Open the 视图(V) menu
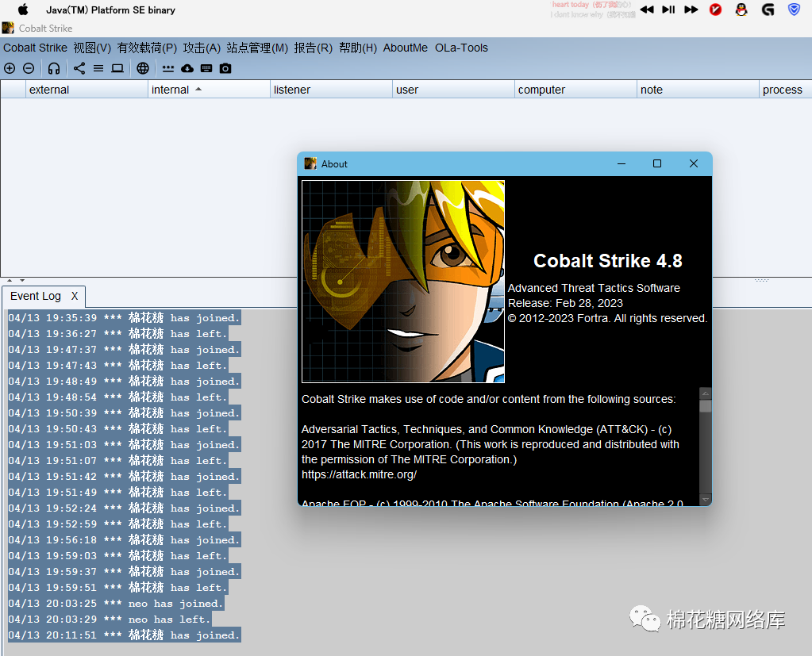The width and height of the screenshot is (812, 656). click(92, 48)
